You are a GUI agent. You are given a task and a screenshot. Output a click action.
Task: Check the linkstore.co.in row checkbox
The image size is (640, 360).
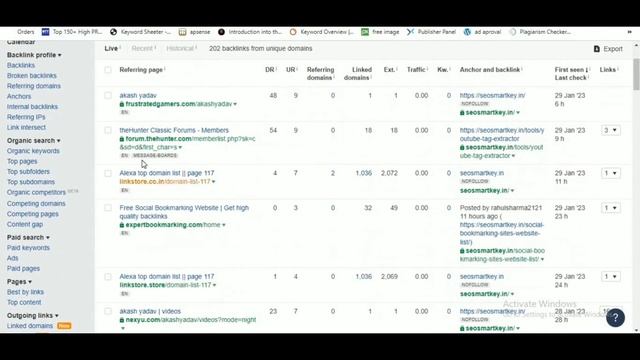(x=108, y=173)
